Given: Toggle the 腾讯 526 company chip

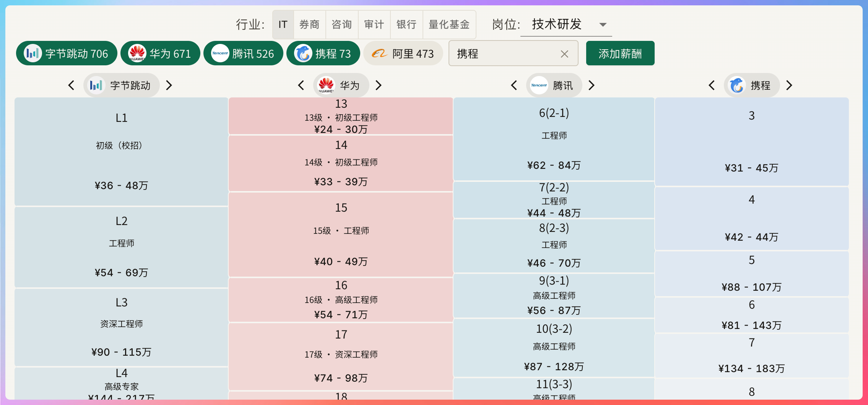Looking at the screenshot, I should (243, 53).
